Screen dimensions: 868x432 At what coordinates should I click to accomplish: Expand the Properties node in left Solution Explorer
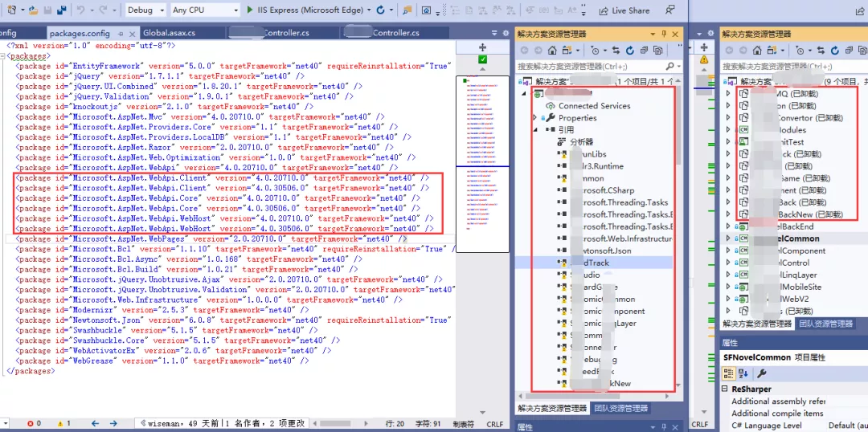[534, 118]
